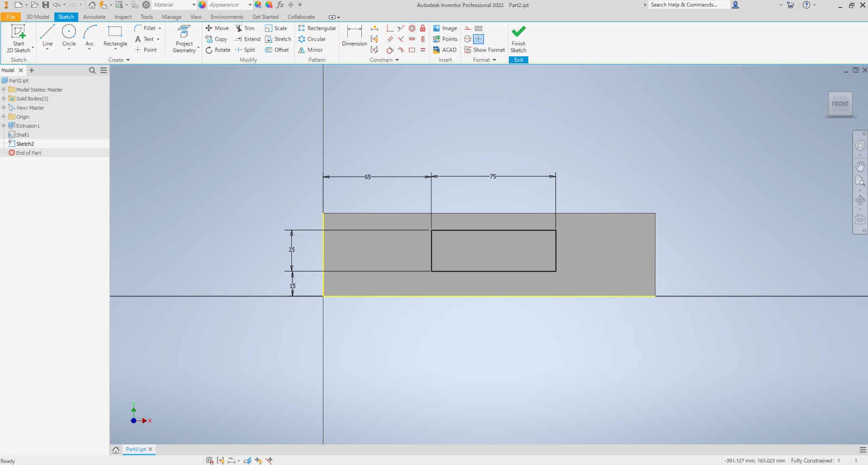This screenshot has height=465, width=868.
Task: Click the Offset modify tool
Action: pyautogui.click(x=277, y=50)
